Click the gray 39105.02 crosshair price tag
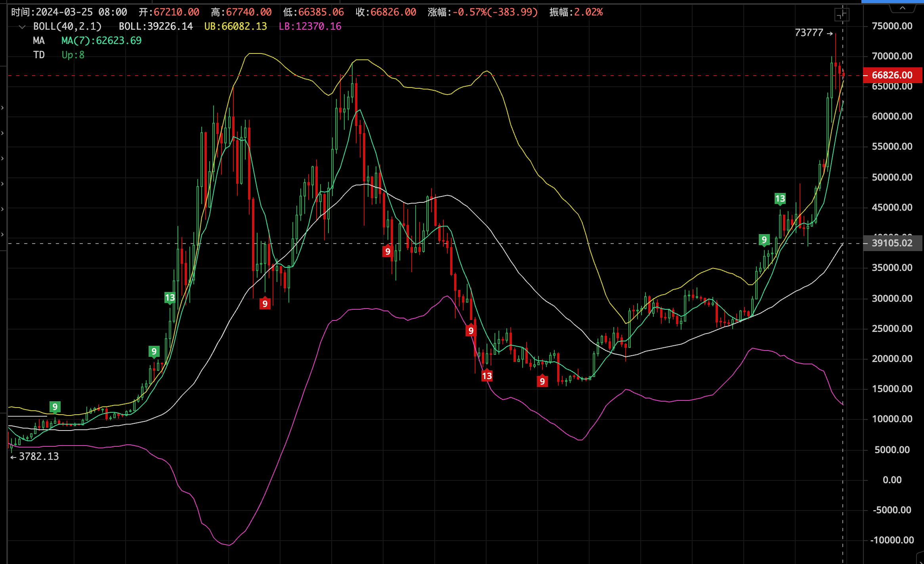This screenshot has height=564, width=924. [x=892, y=243]
